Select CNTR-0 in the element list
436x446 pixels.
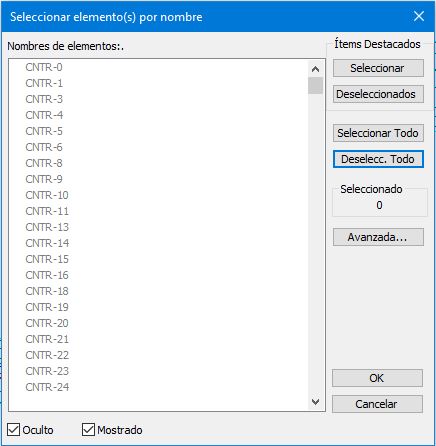(44, 67)
